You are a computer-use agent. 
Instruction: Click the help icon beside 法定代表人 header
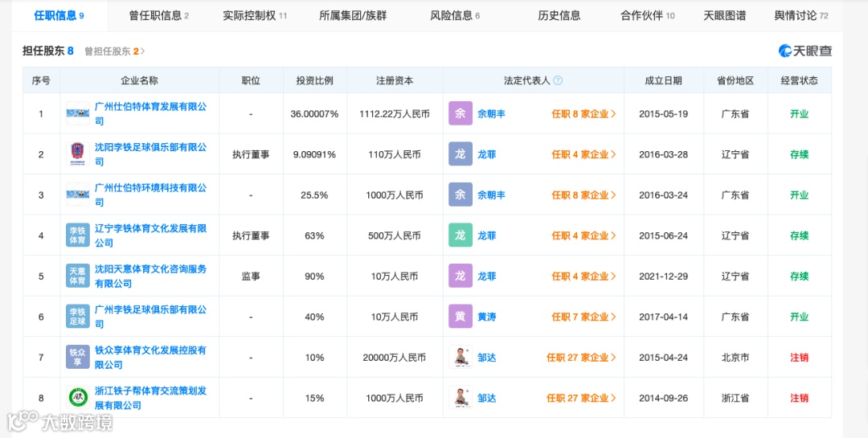pyautogui.click(x=558, y=80)
